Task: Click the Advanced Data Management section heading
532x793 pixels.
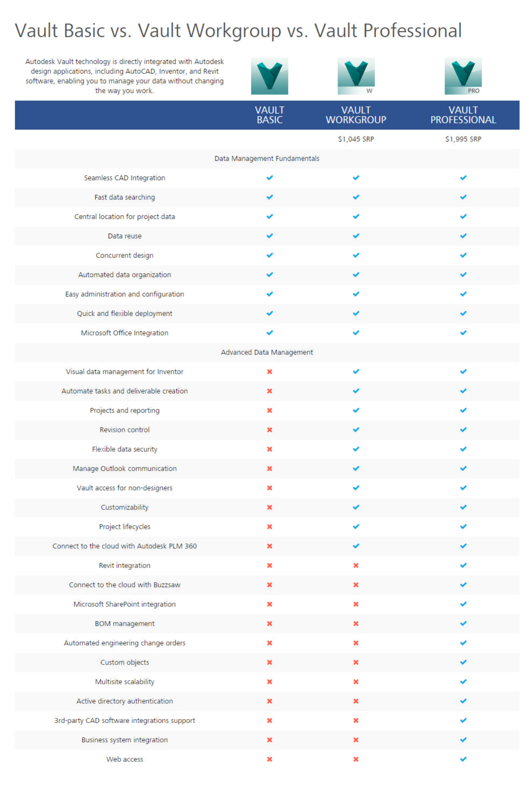Action: coord(267,352)
